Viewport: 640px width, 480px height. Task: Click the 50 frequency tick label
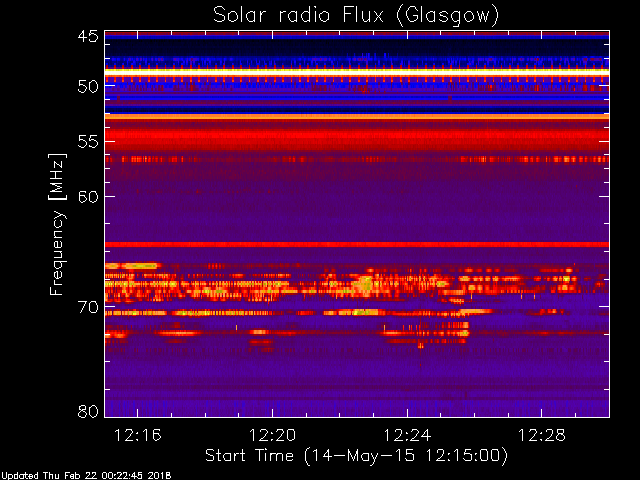coord(88,86)
